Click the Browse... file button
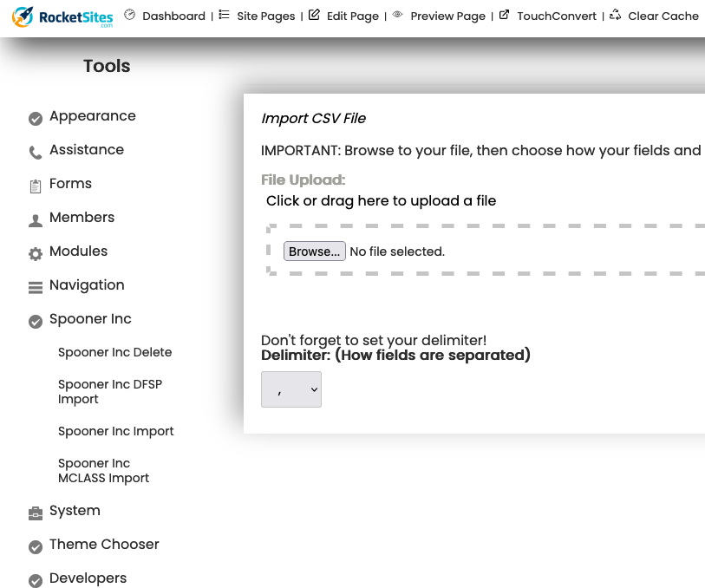 (x=315, y=252)
